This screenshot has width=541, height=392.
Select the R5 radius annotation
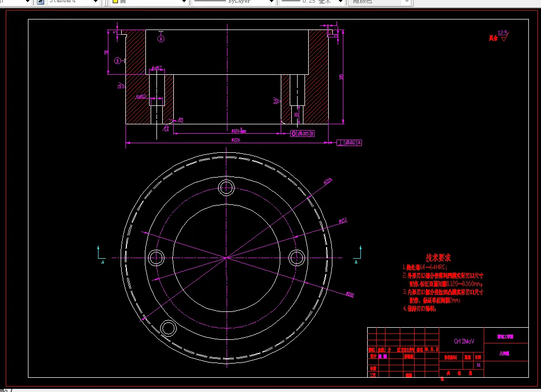(x=181, y=120)
